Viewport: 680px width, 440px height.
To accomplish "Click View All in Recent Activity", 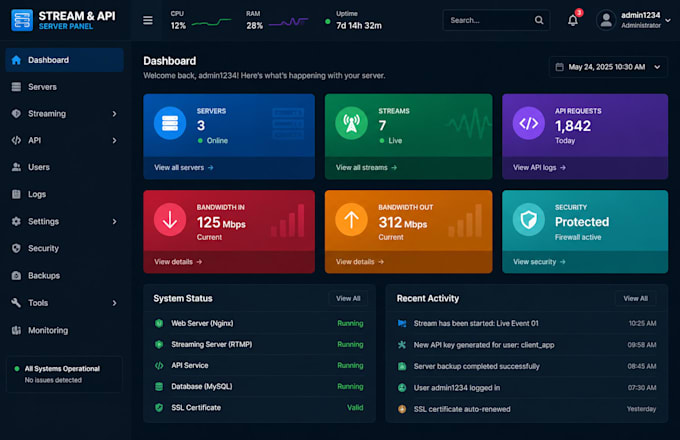I will pos(635,299).
